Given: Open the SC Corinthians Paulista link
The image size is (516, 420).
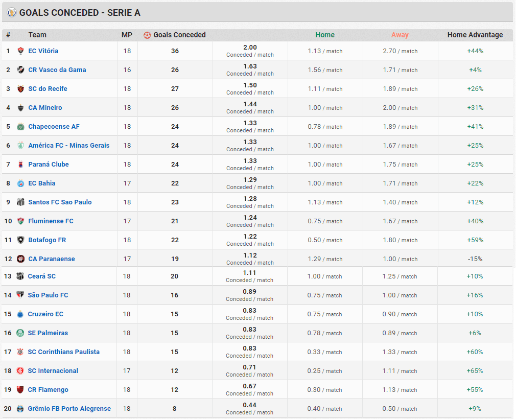Looking at the screenshot, I should point(63,352).
